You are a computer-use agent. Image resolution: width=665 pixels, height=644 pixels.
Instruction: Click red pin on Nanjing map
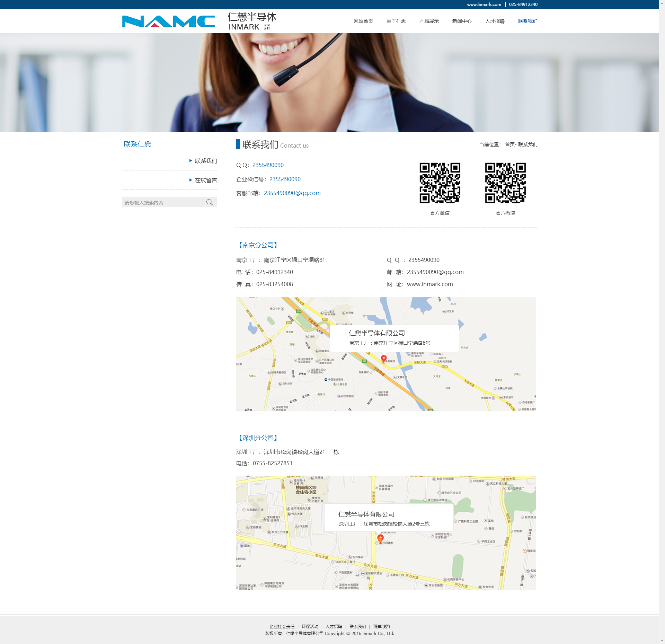coord(384,358)
